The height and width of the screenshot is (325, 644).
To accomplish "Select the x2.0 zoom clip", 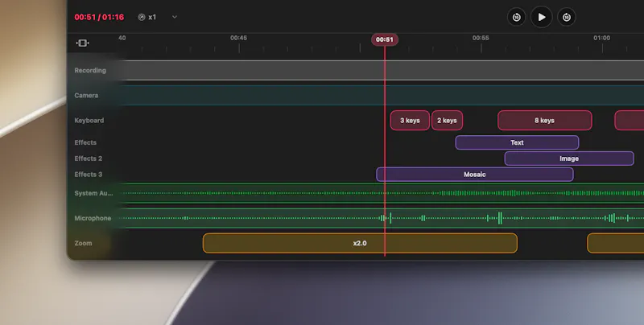I will [360, 243].
